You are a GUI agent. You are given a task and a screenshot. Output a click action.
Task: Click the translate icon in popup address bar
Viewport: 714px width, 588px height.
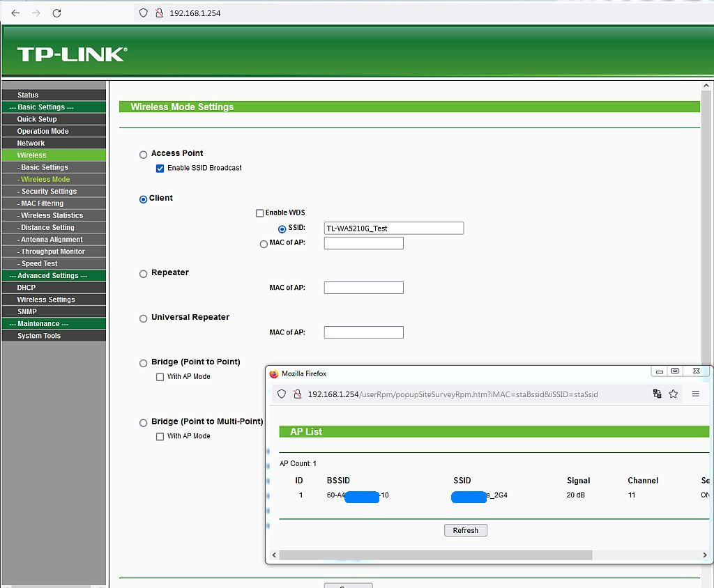(x=657, y=394)
